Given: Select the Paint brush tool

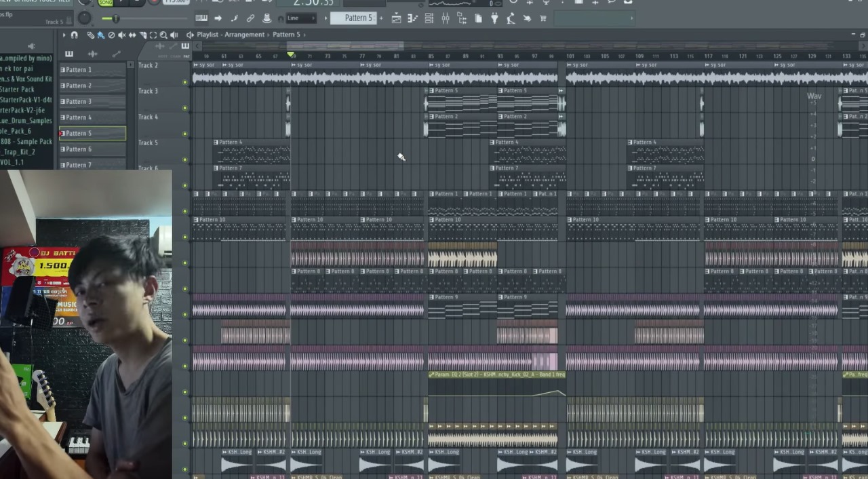Looking at the screenshot, I should [x=100, y=35].
